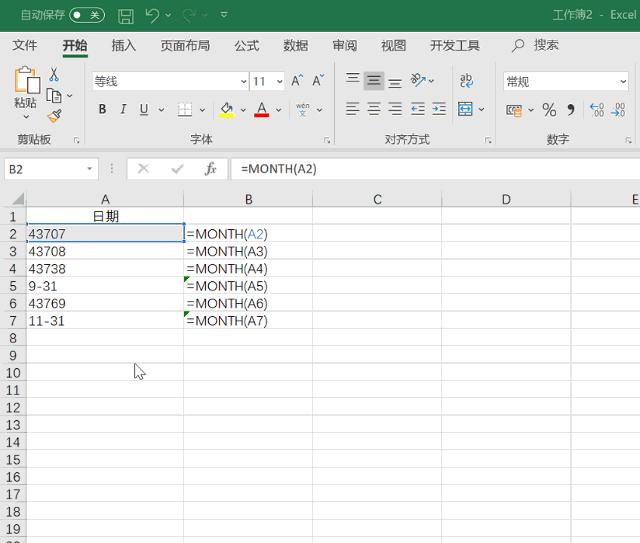Click the Insert Function fx button
The image size is (640, 543).
211,169
